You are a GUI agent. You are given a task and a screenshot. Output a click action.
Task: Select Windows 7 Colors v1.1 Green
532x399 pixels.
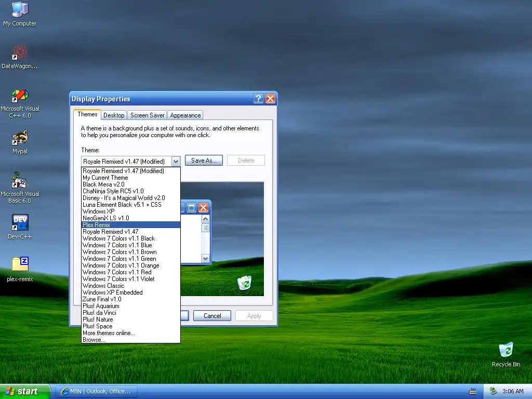[x=131, y=259]
